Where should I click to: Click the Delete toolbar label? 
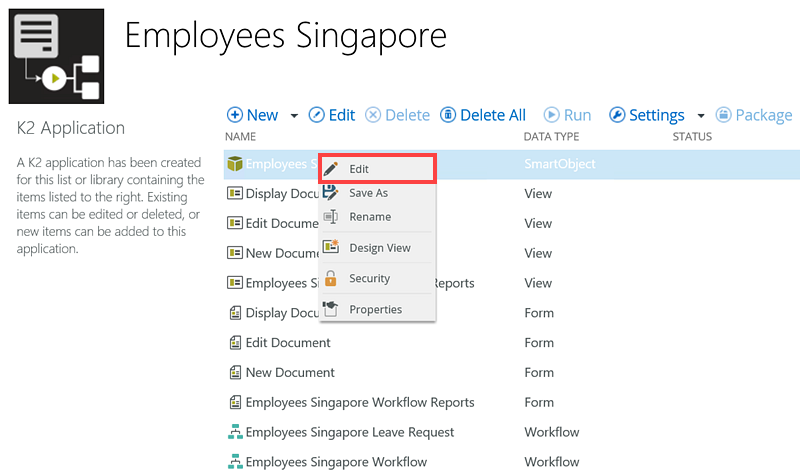click(x=408, y=115)
